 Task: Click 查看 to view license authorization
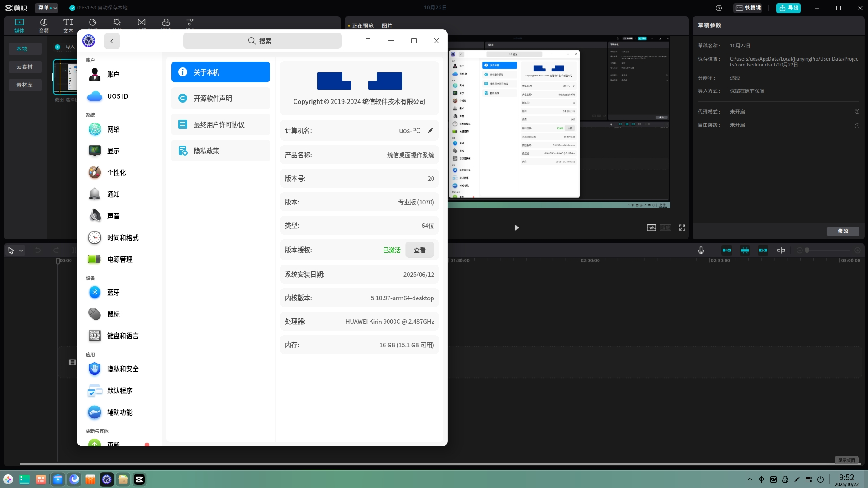click(420, 250)
